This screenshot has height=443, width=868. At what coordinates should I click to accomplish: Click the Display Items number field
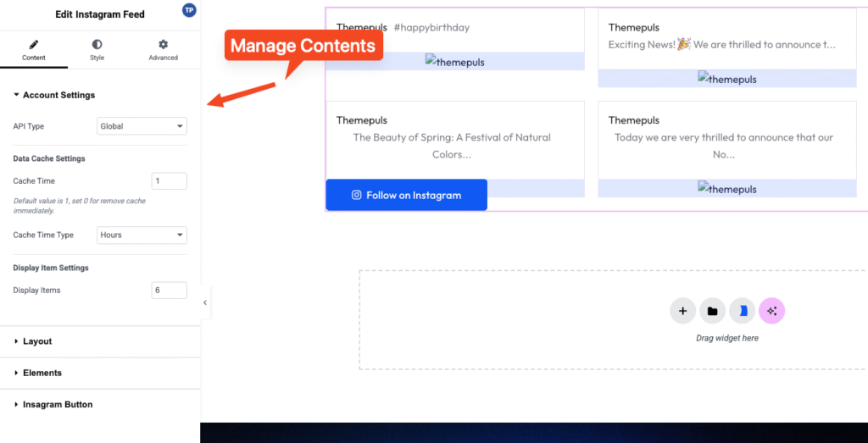(169, 291)
